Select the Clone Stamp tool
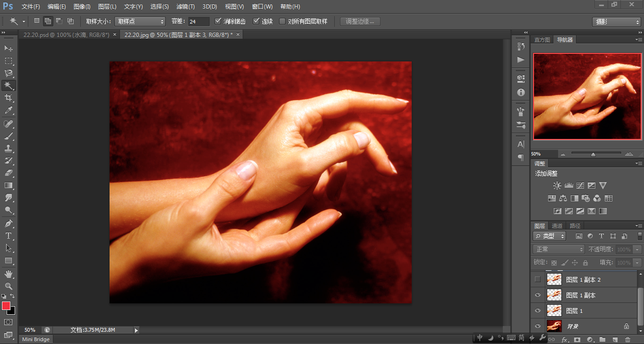The width and height of the screenshot is (644, 344). click(x=8, y=148)
